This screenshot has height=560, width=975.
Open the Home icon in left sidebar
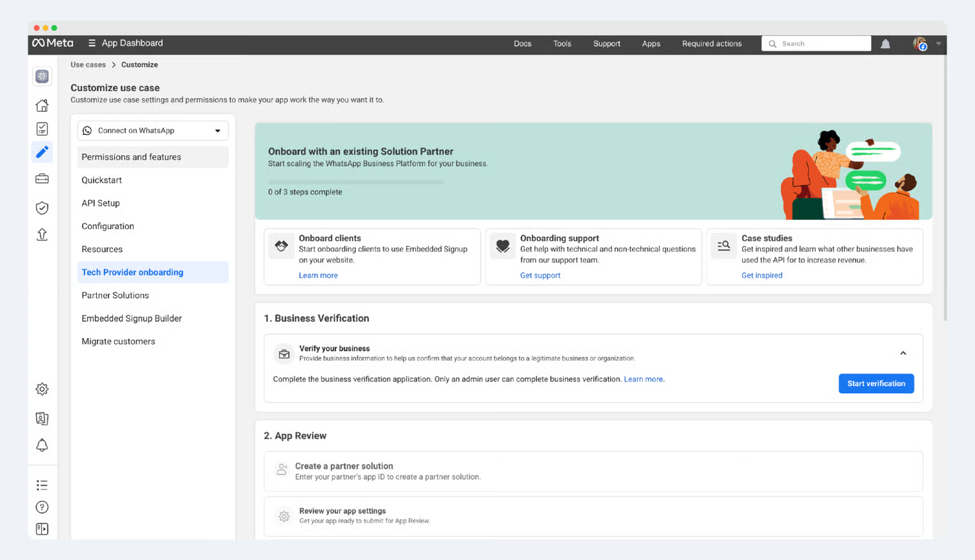tap(42, 105)
